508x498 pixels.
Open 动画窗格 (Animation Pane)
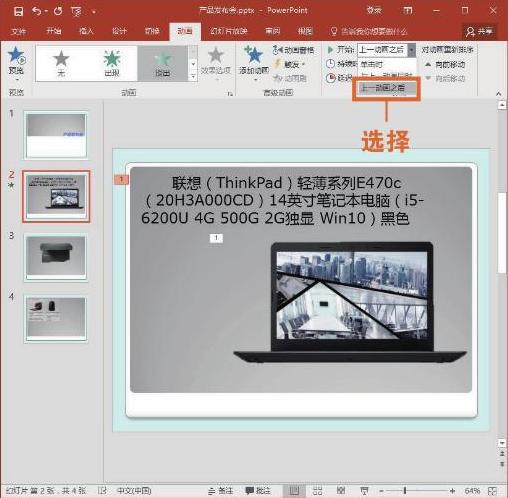(x=293, y=50)
